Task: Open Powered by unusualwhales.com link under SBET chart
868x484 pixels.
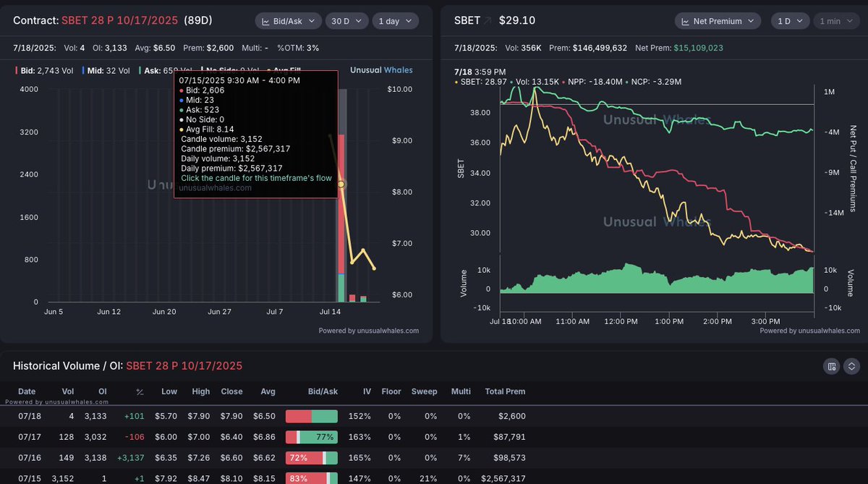Action: tap(810, 331)
